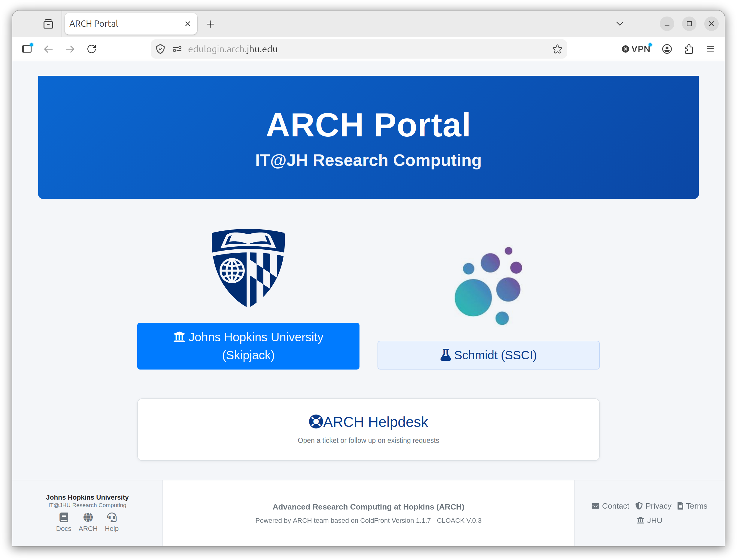Log in via Schmidt (SSCI)
737x560 pixels.
point(488,355)
